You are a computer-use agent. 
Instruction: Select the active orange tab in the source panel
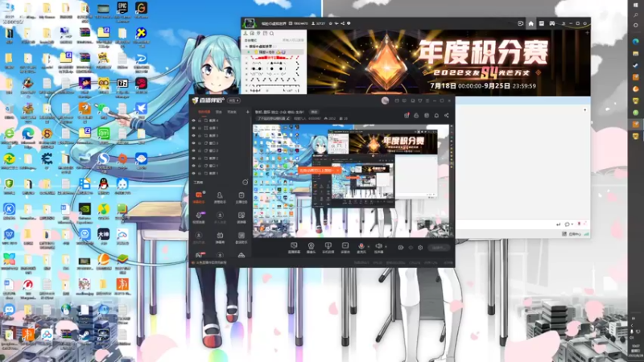pyautogui.click(x=204, y=112)
